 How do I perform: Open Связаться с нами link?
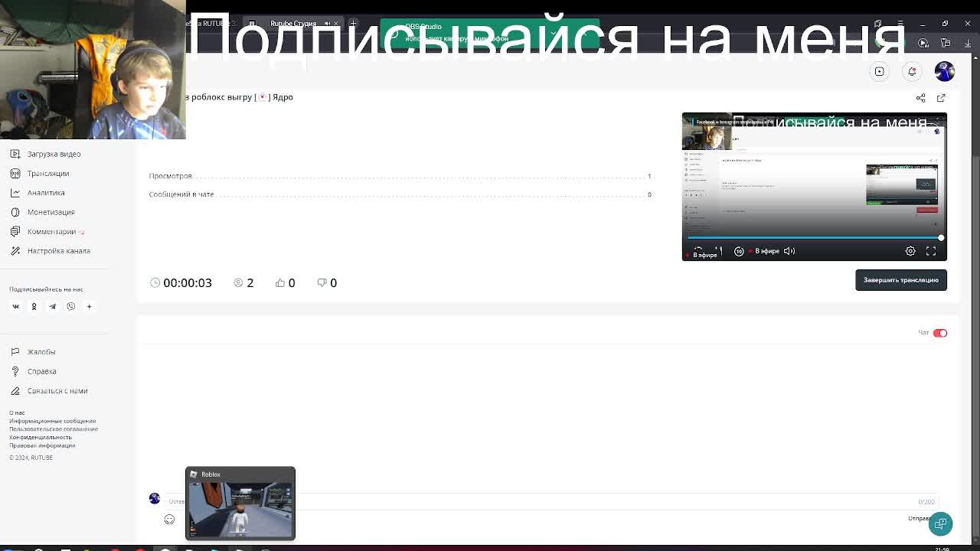pos(57,391)
